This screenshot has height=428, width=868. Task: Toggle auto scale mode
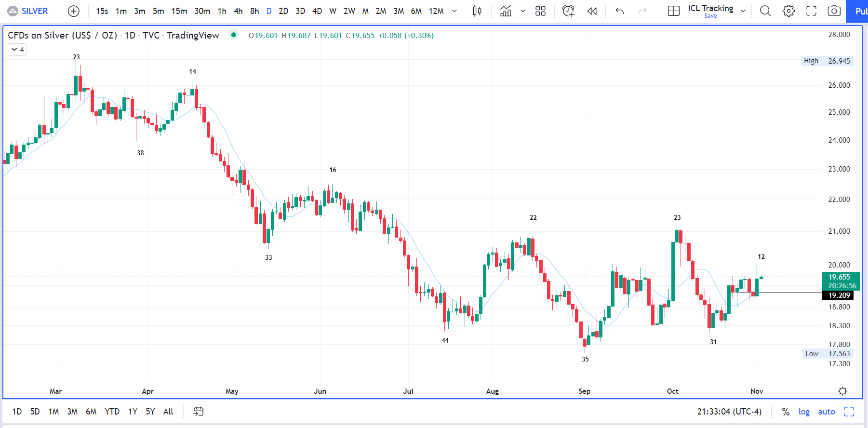[x=827, y=412]
